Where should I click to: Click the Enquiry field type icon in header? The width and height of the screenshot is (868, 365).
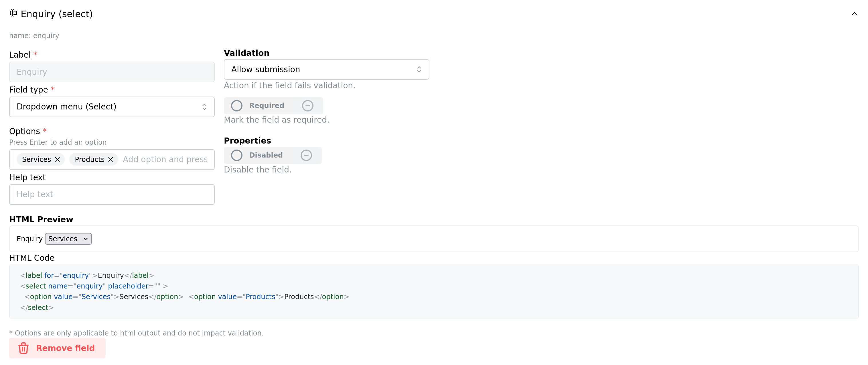[13, 13]
